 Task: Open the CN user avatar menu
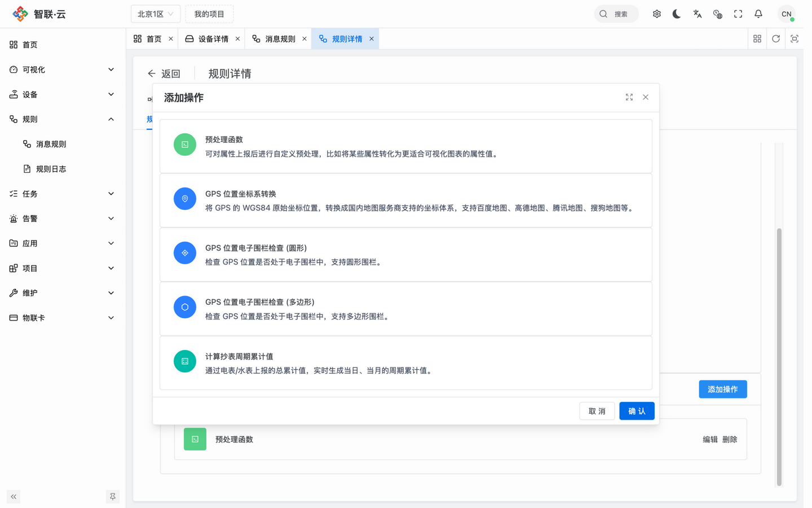coord(787,14)
